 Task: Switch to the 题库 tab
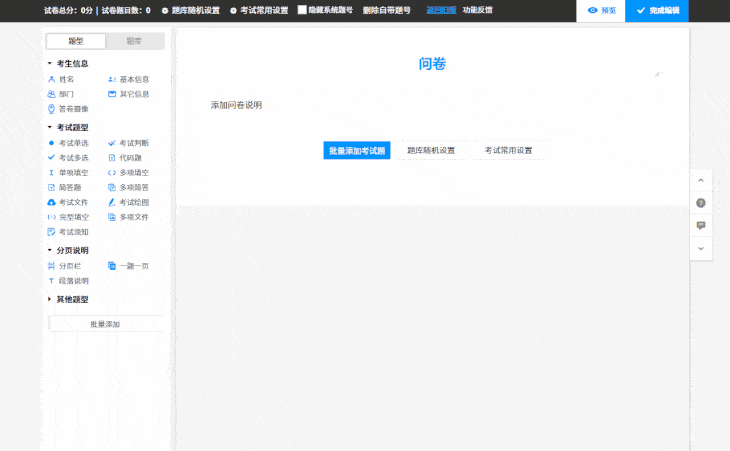point(134,41)
